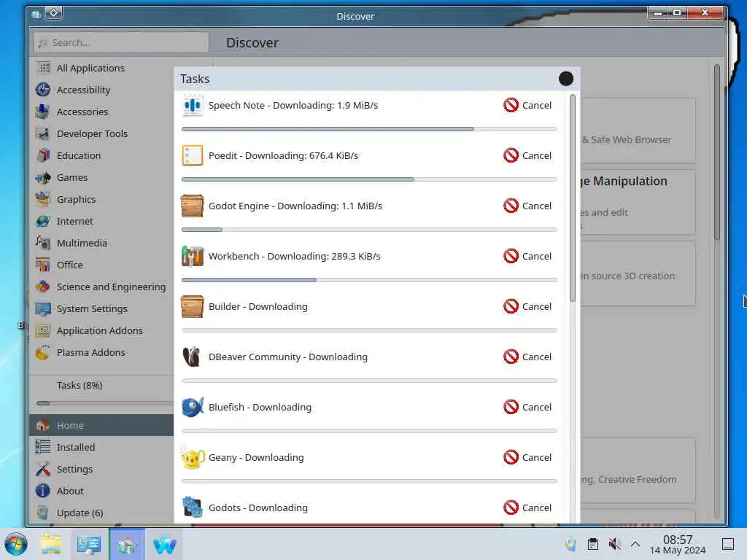Click the Tasks list vertical scrollbar

coord(572,198)
